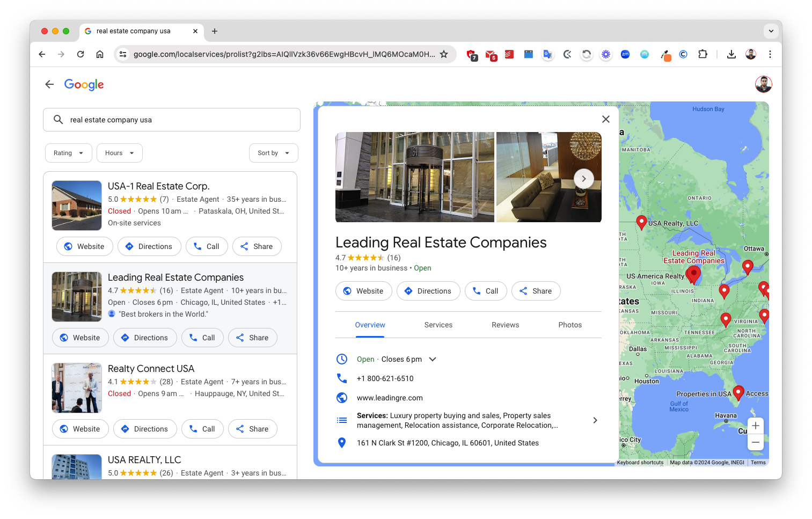812x519 pixels.
Task: Show next photo in the carousel
Action: (583, 179)
